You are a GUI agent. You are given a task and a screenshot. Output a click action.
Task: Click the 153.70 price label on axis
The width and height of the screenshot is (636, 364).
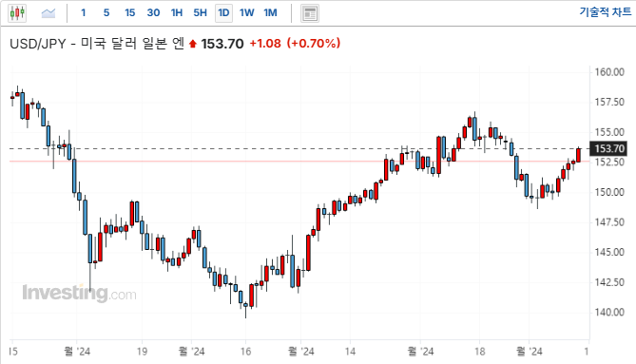tap(608, 149)
